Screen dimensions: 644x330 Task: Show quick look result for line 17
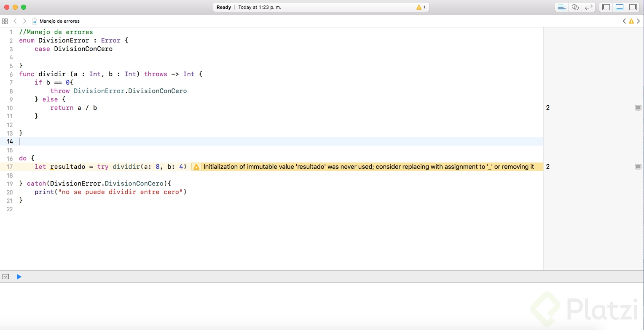point(638,167)
